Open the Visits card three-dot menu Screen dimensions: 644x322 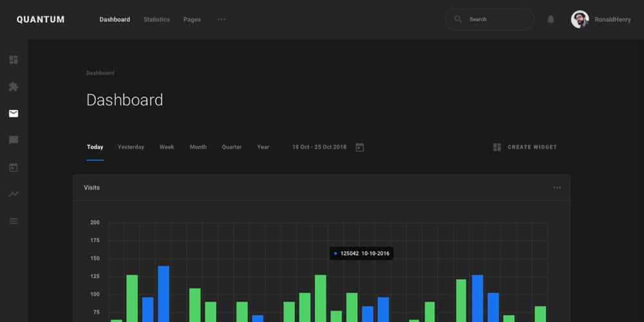click(557, 187)
